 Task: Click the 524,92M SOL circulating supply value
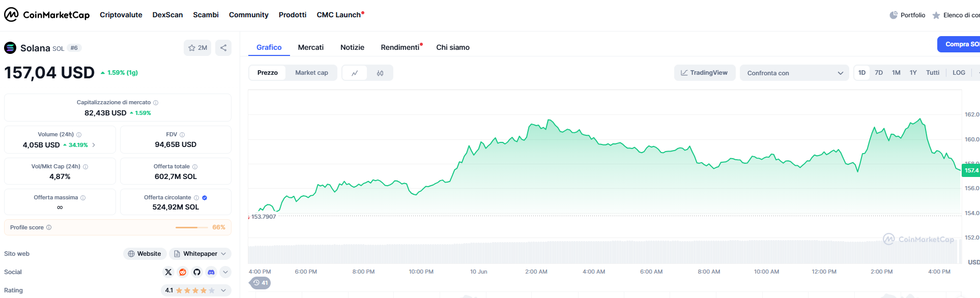[x=176, y=207]
